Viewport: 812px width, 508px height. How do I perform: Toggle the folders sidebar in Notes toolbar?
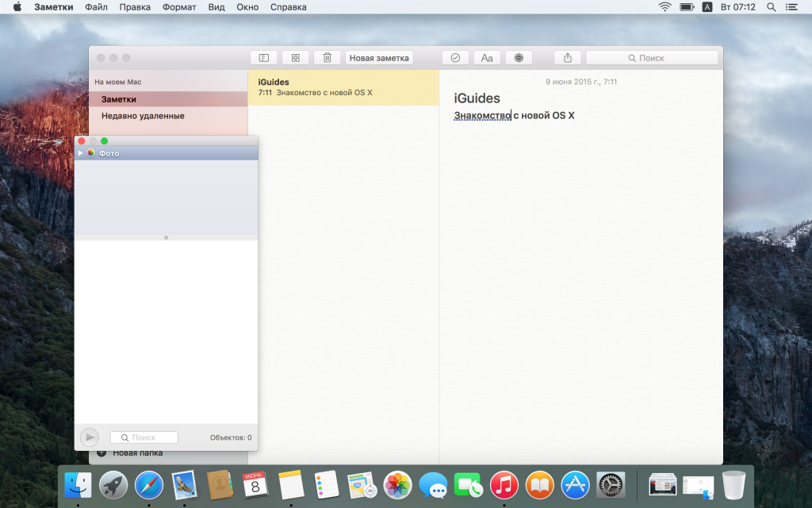[x=263, y=58]
